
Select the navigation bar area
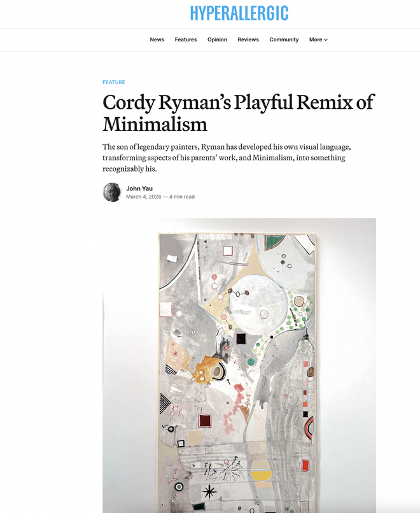[240, 39]
